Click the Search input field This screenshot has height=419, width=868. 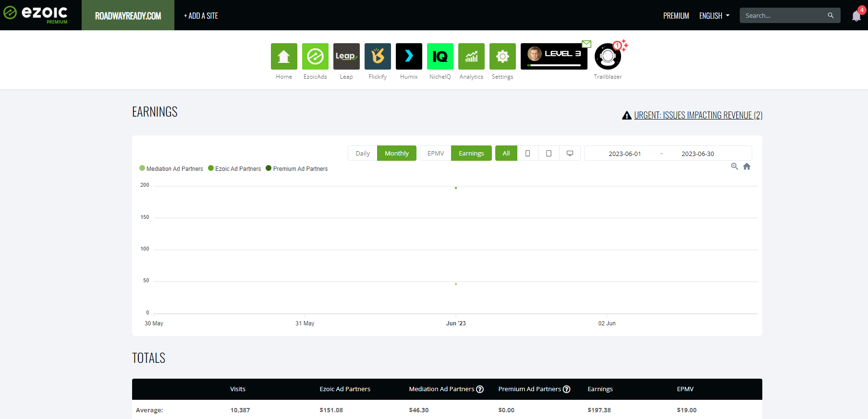tap(783, 15)
